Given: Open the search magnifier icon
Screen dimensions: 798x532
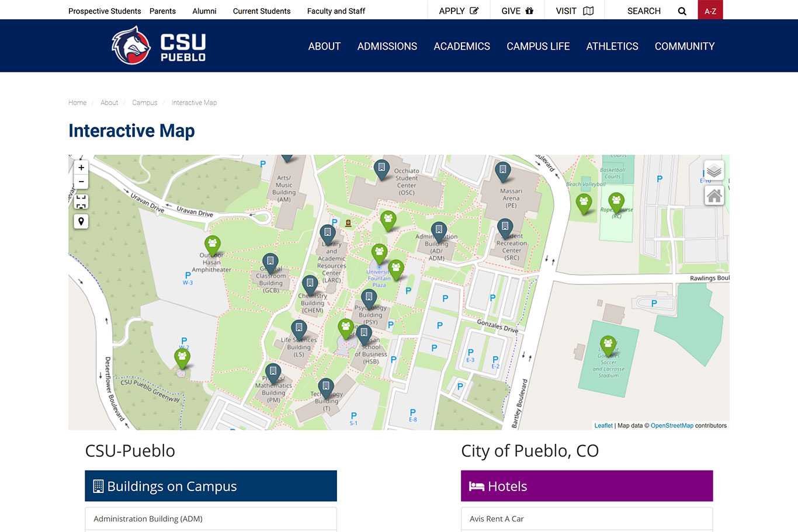Looking at the screenshot, I should click(x=682, y=11).
